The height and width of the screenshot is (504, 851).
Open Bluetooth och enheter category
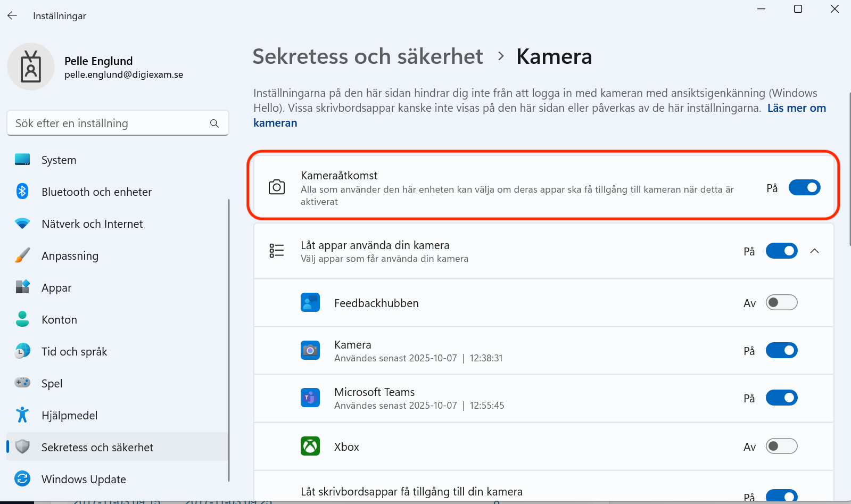tap(118, 192)
